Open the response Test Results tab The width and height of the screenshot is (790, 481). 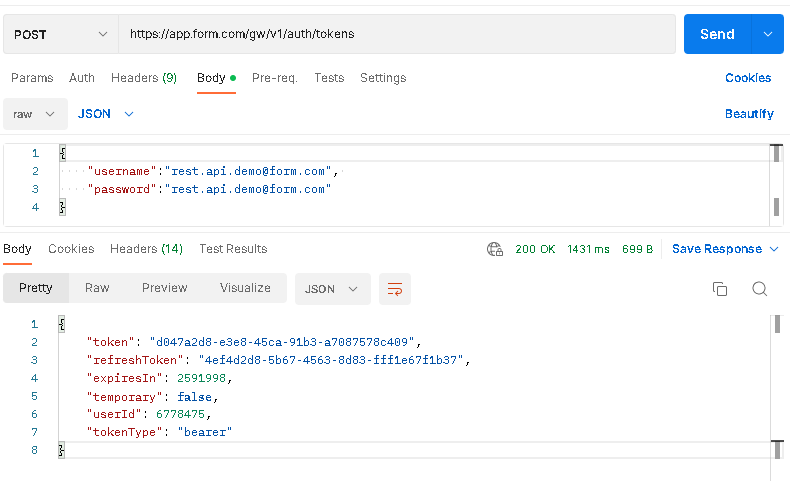point(233,249)
